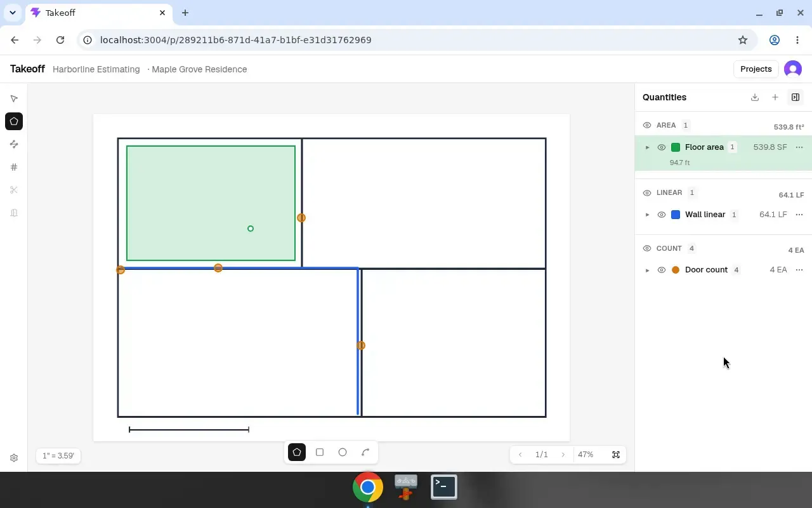Toggle visibility of AREA group
This screenshot has width=812, height=508.
(x=647, y=125)
